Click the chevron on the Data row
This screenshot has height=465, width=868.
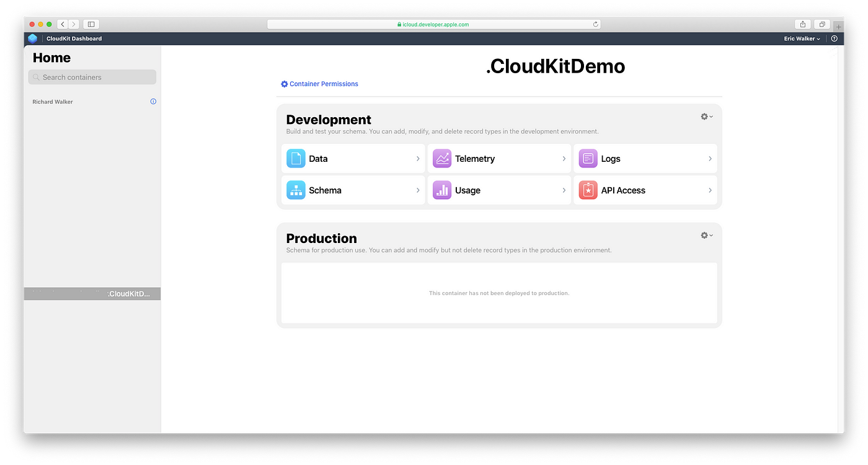[x=418, y=159]
